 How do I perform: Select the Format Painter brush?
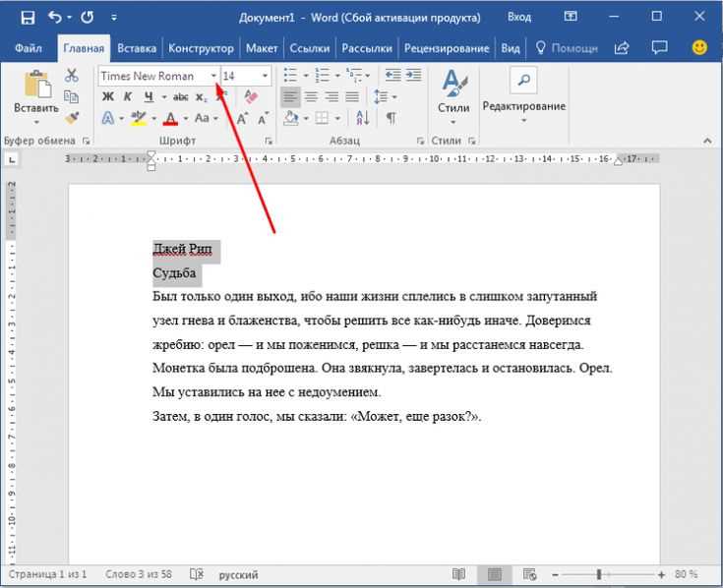click(x=72, y=118)
